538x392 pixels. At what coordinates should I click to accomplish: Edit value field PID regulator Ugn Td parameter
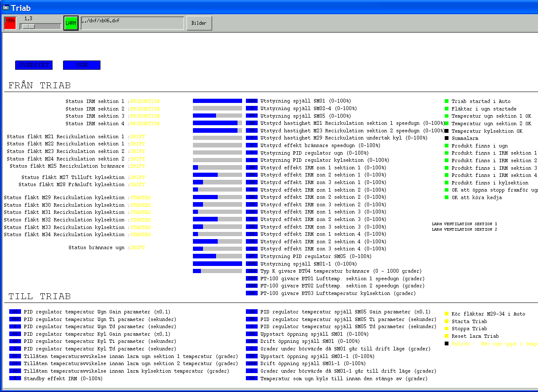point(15,326)
